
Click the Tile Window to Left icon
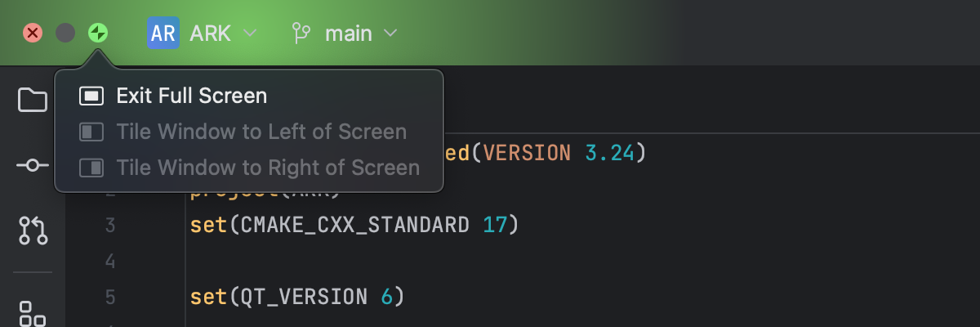click(91, 132)
